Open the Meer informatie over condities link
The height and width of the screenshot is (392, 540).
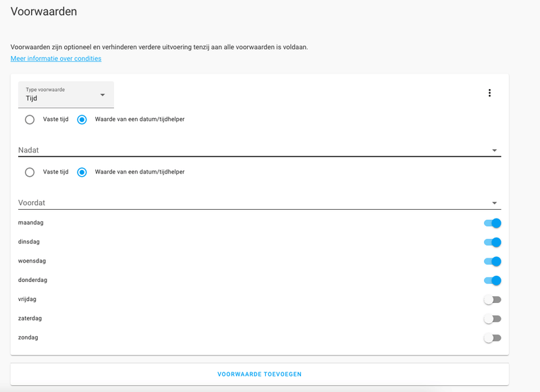[x=55, y=58]
